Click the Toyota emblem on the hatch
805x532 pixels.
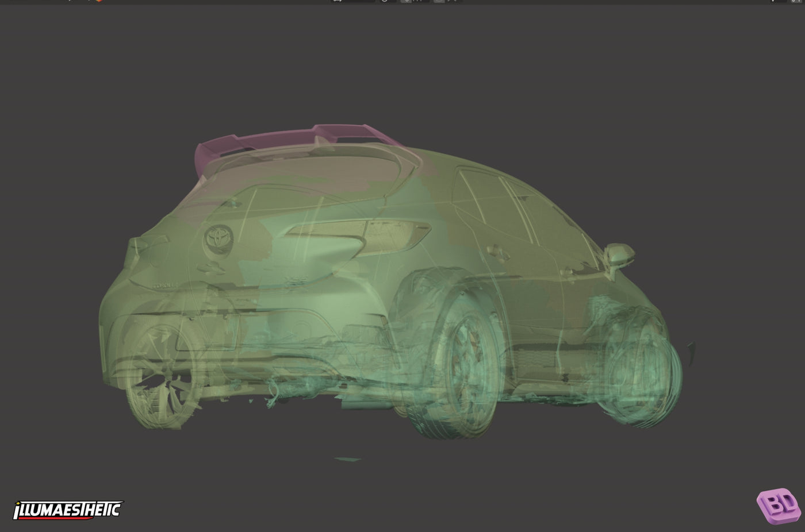tap(218, 240)
